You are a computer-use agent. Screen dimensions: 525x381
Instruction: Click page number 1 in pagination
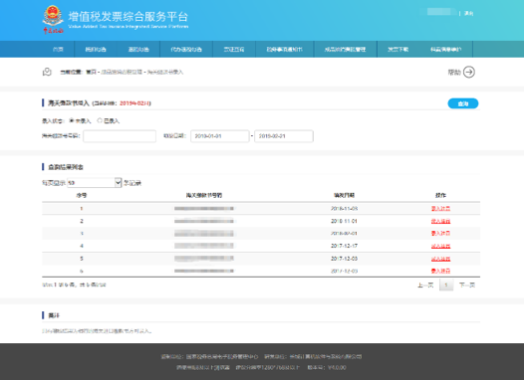pos(446,285)
